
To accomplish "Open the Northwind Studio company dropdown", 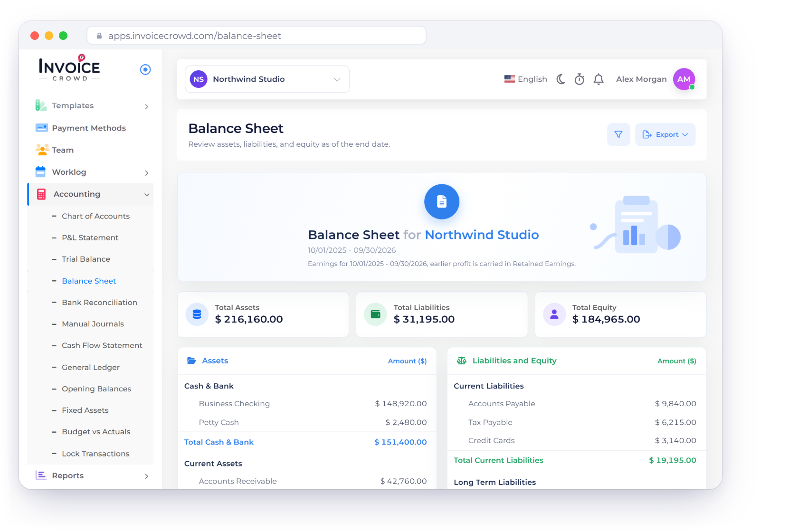I will 267,79.
